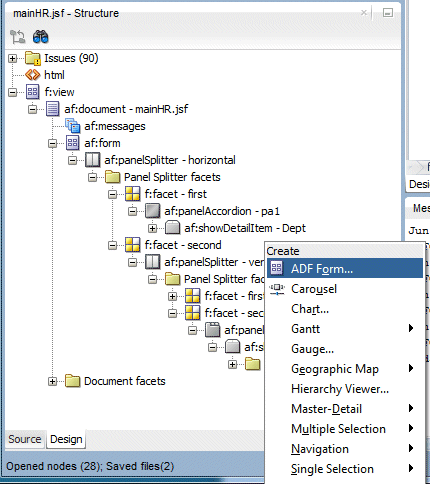Open the Master-Detail submenu
This screenshot has height=484, width=430.
345,409
